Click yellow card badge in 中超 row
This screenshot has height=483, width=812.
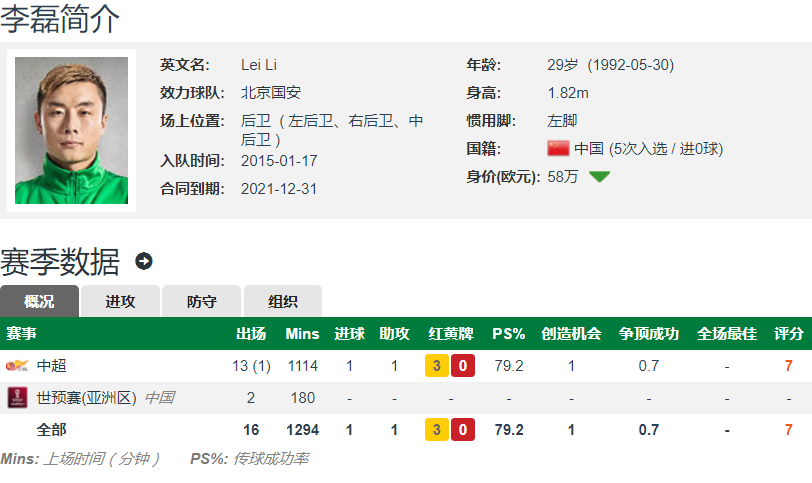pos(437,365)
